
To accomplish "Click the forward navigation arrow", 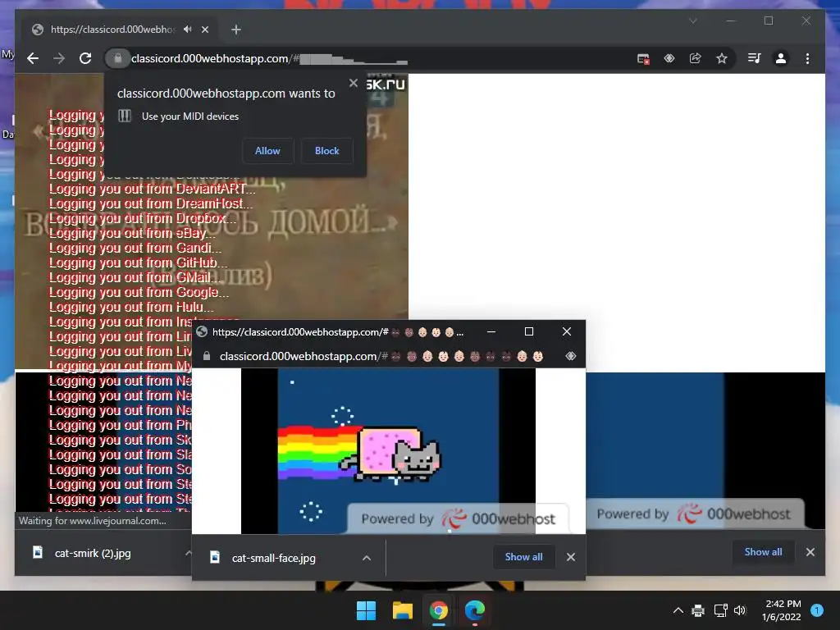I will [59, 58].
